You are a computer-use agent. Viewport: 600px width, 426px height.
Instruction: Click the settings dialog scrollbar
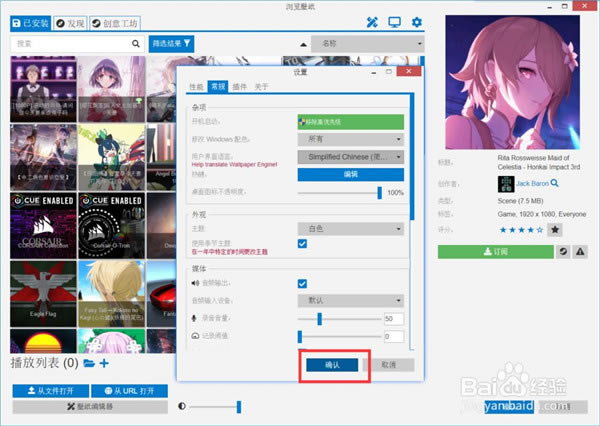[x=412, y=157]
